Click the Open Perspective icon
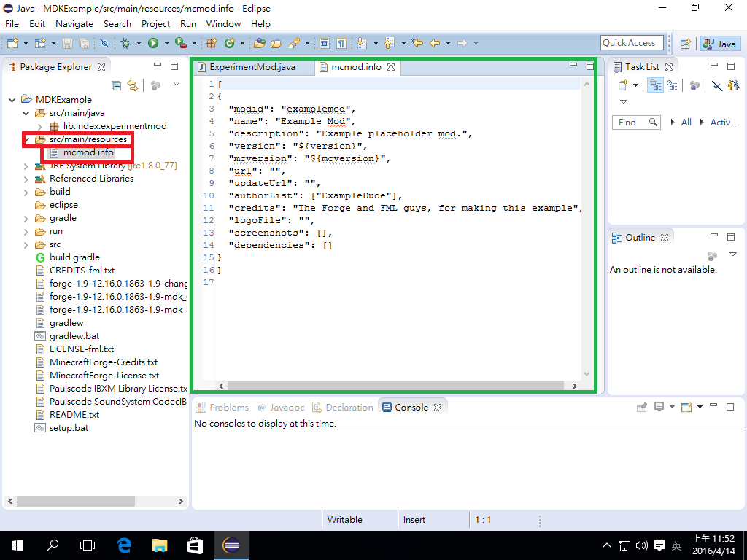This screenshot has width=747, height=560. [x=686, y=44]
